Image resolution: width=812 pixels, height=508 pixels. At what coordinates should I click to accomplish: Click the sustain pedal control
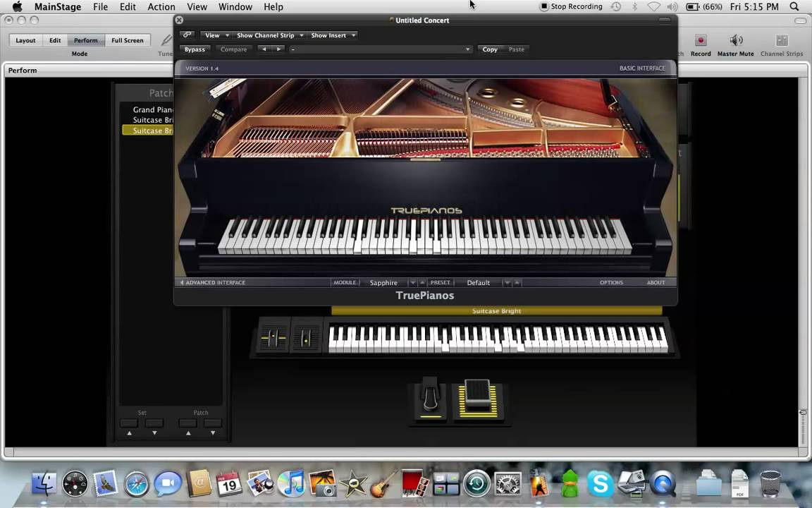(430, 399)
